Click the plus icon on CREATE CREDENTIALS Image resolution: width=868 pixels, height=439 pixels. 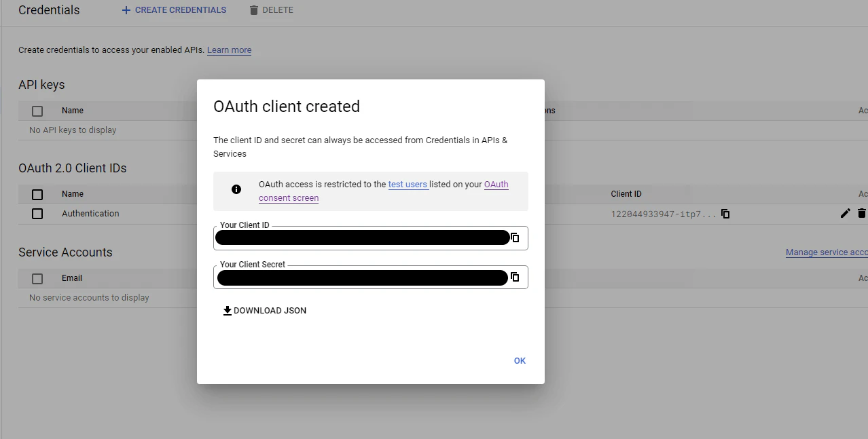pyautogui.click(x=126, y=9)
